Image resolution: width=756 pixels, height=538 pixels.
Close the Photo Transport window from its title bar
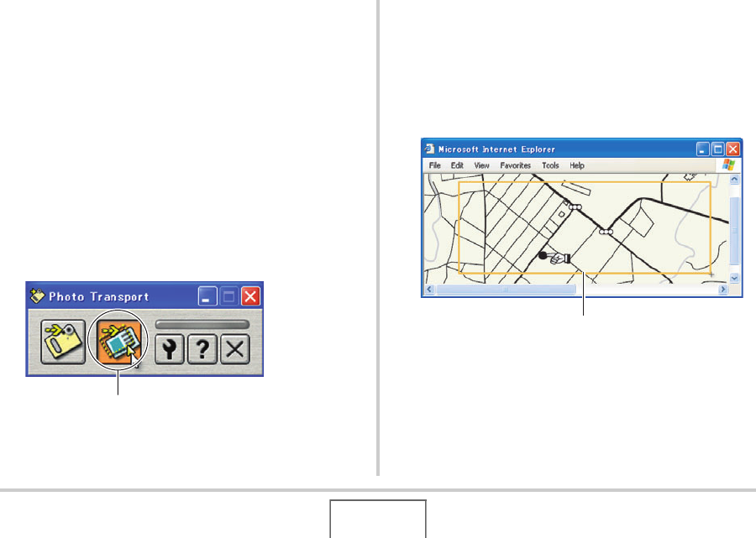[x=250, y=296]
